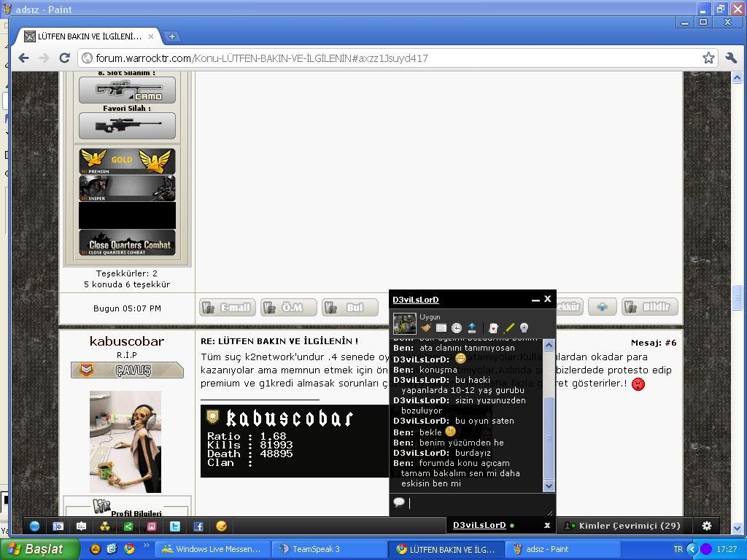Viewport: 747px width, 560px height.
Task: Click the chat message input field
Action: pos(474,503)
